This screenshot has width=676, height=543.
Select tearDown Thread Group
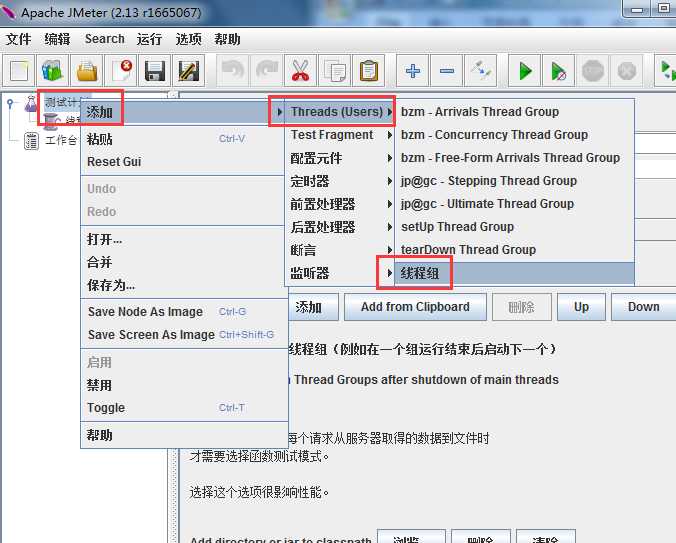tap(515, 250)
